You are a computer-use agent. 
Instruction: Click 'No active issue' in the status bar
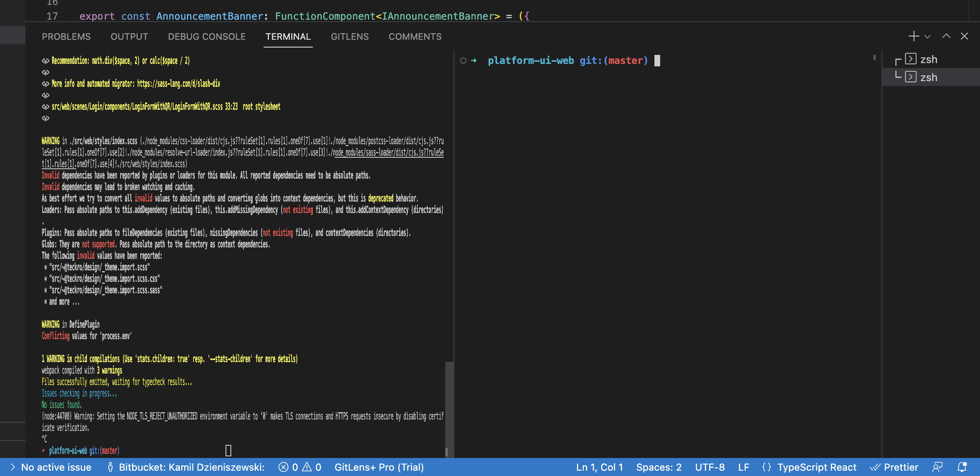(x=56, y=467)
